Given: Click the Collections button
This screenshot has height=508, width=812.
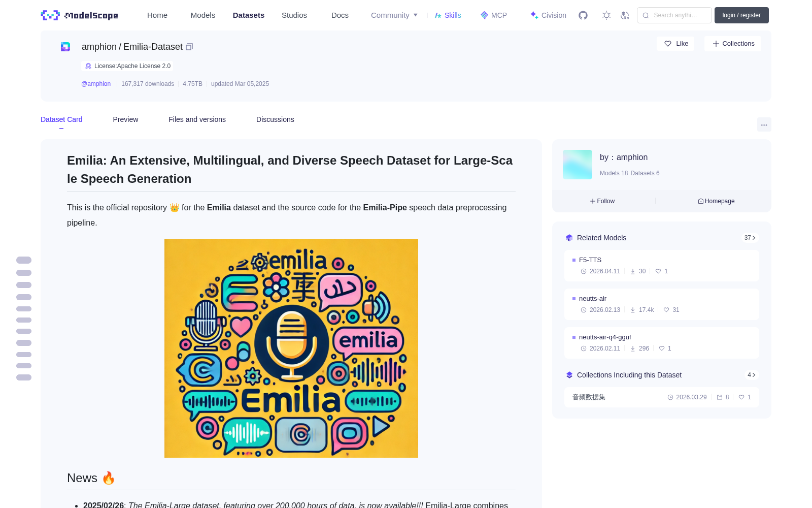Looking at the screenshot, I should click(x=733, y=44).
